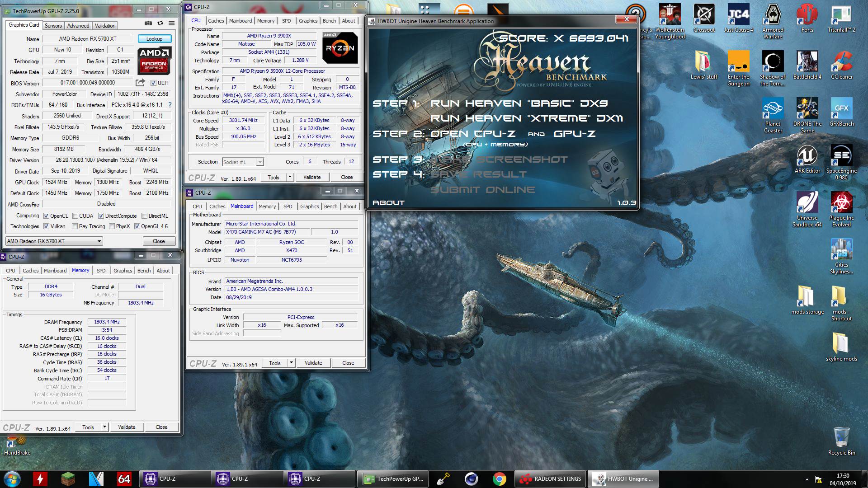Click Run Heaven Xtreme DX11 link
868x488 pixels.
(x=527, y=118)
